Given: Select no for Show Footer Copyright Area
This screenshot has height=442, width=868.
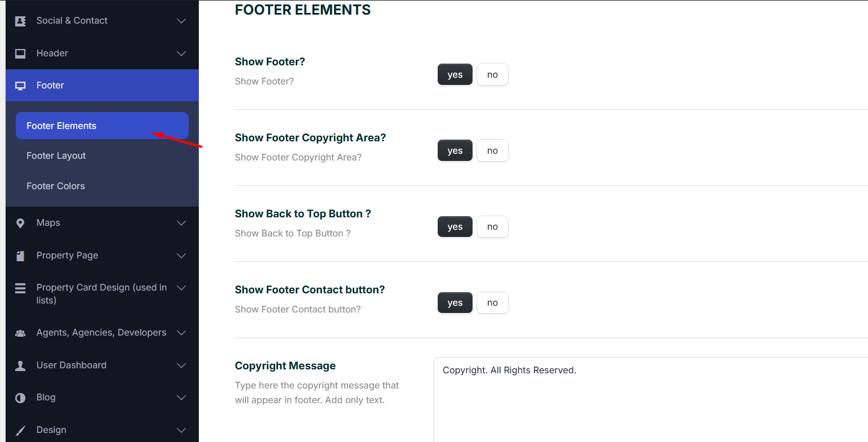Looking at the screenshot, I should [x=492, y=151].
